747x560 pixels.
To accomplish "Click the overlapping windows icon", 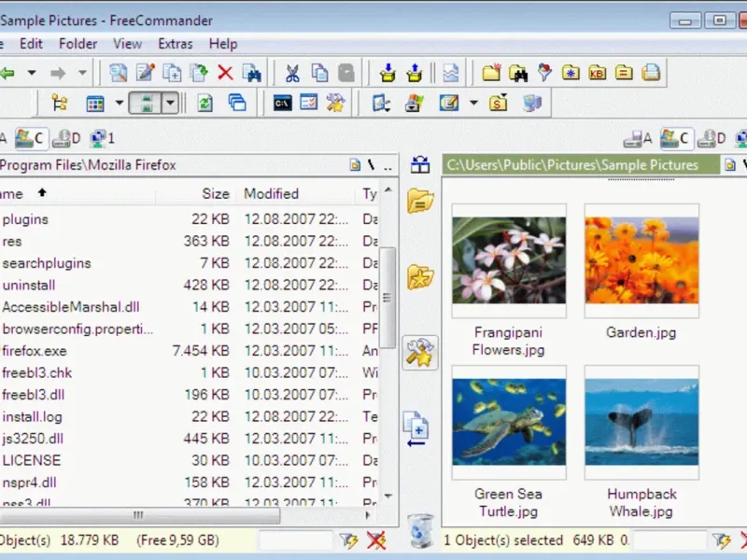I will (x=237, y=103).
